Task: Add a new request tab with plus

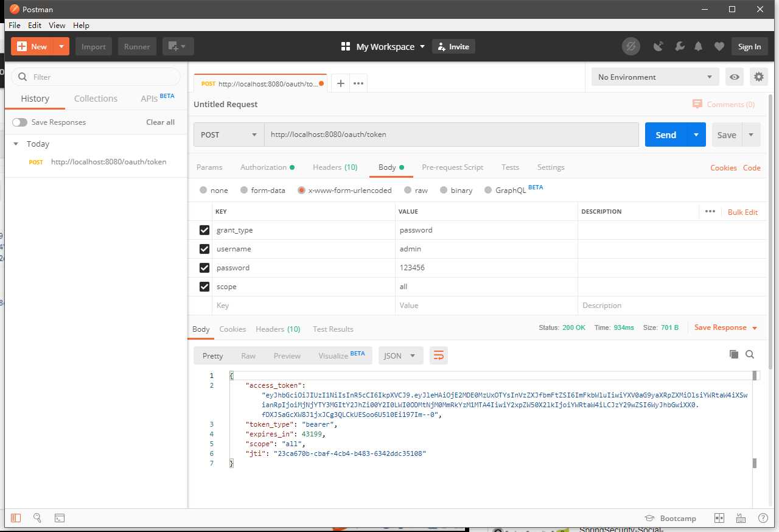Action: (341, 83)
